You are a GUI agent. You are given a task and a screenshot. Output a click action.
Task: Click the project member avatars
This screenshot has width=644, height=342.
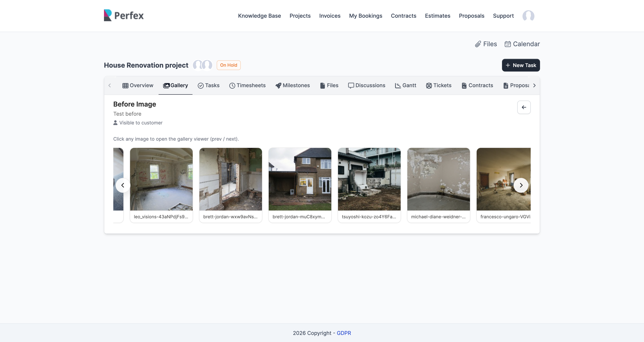(x=202, y=65)
